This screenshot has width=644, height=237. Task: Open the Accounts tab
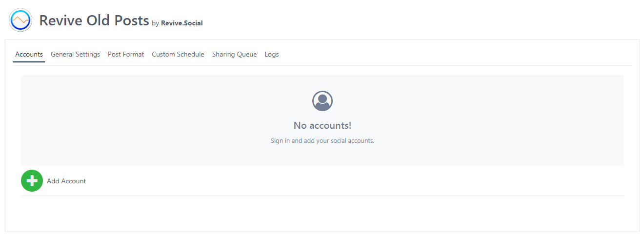(x=29, y=55)
